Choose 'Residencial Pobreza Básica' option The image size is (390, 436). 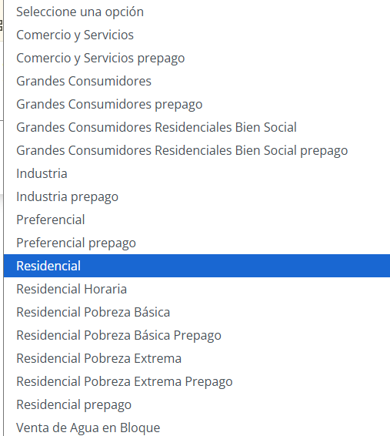197,312
